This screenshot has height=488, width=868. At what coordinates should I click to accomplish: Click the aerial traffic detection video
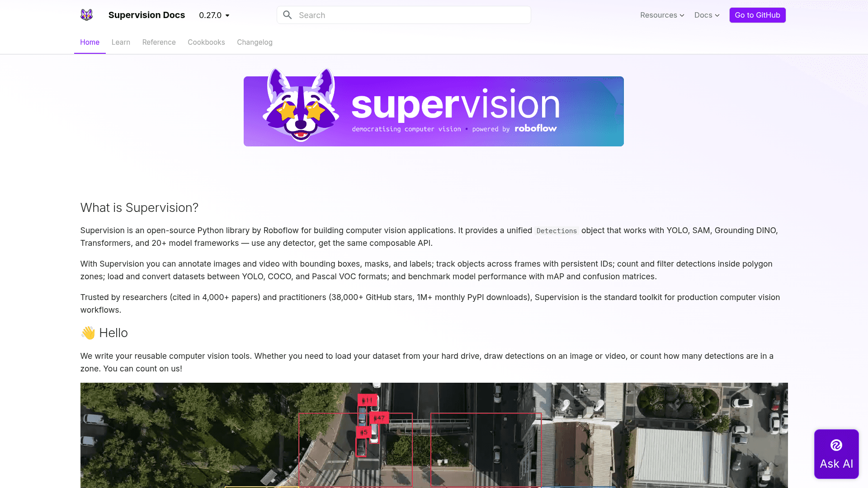coord(434,435)
